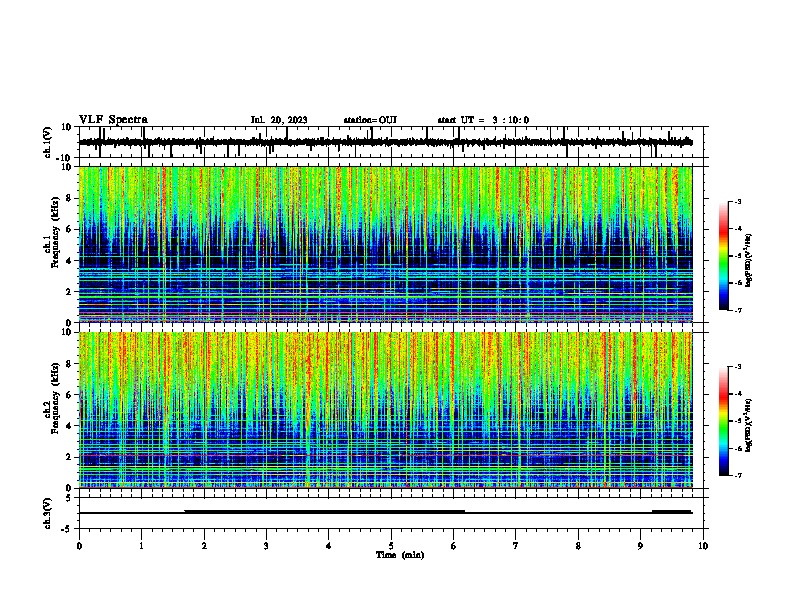792x612 pixels.
Task: Click the date "Jul. 20, 2023"
Action: pyautogui.click(x=279, y=120)
